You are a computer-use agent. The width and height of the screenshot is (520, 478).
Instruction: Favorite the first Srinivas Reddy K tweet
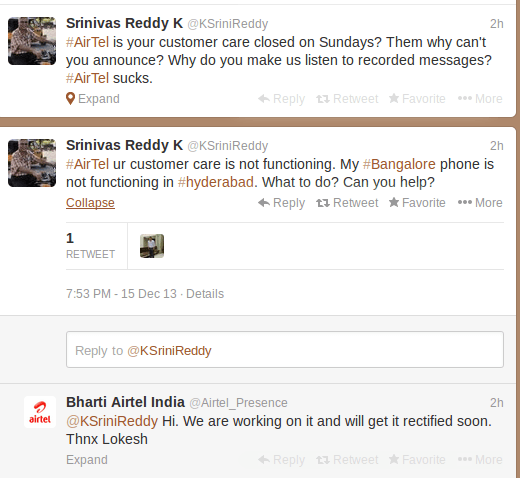click(x=417, y=99)
